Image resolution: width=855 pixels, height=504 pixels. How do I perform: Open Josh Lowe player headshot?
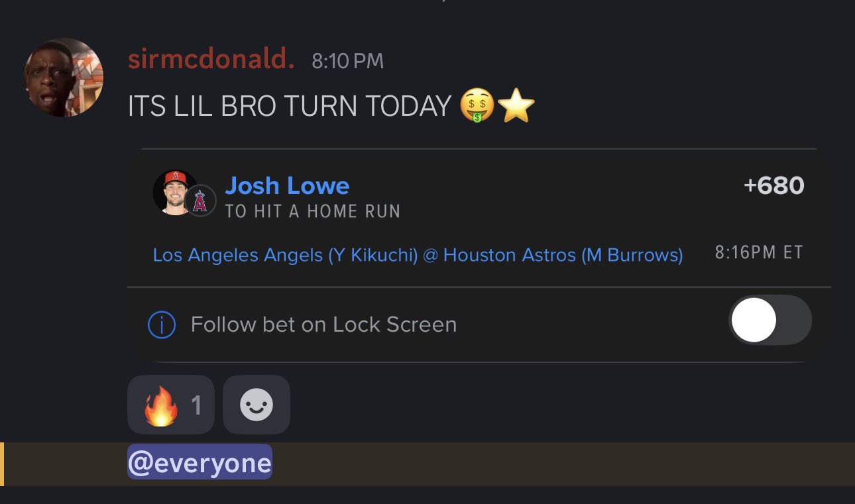(175, 192)
